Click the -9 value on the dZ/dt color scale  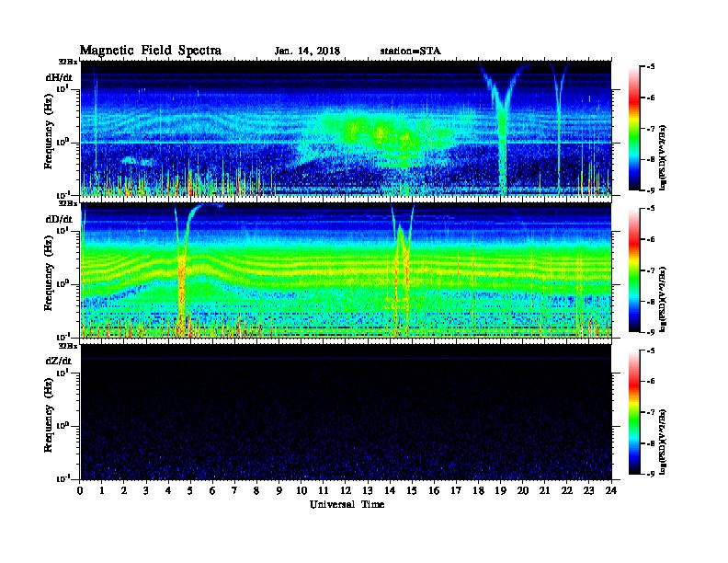(x=650, y=474)
